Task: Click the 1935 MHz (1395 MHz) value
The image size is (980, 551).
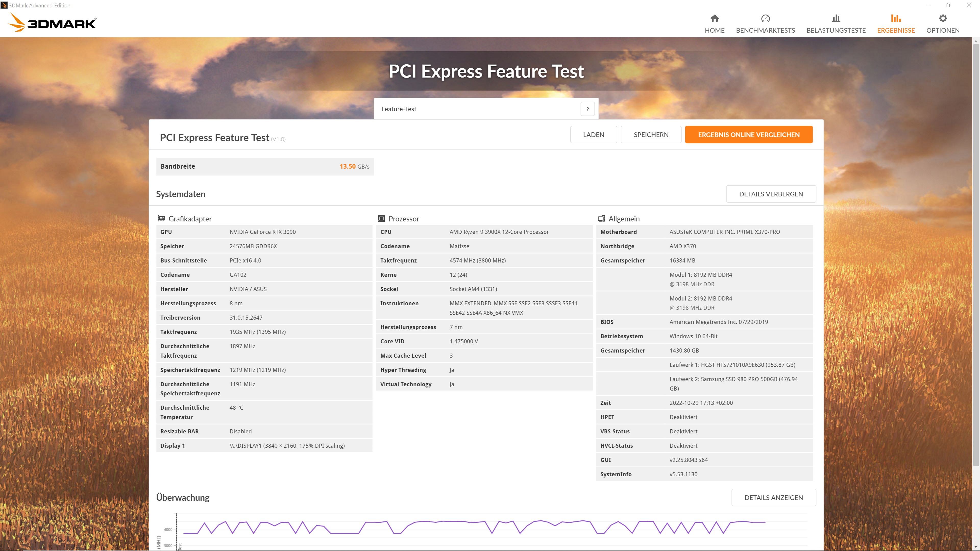Action: 258,332
